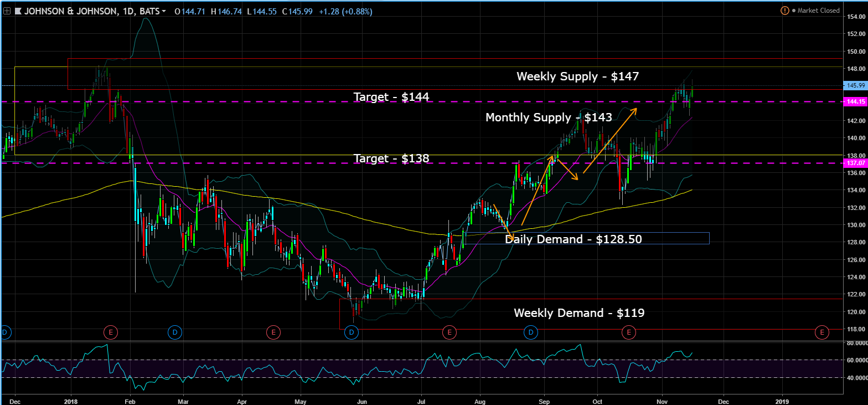Click the earnings E marker under mid-October
The height and width of the screenshot is (405, 868).
click(628, 332)
